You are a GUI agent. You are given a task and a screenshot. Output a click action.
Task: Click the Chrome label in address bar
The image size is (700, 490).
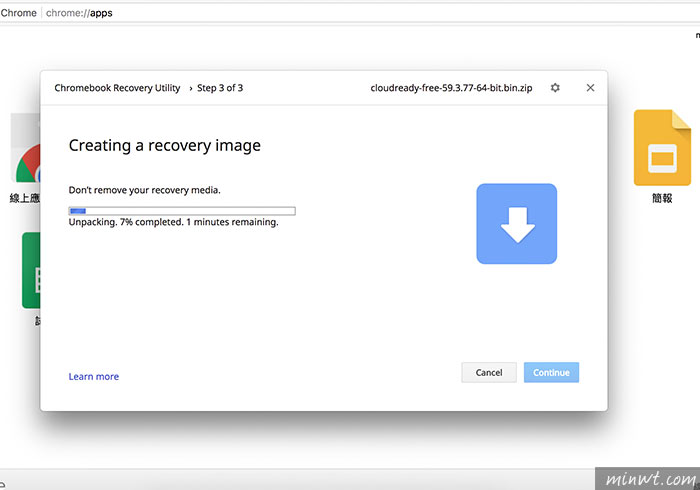pos(18,13)
